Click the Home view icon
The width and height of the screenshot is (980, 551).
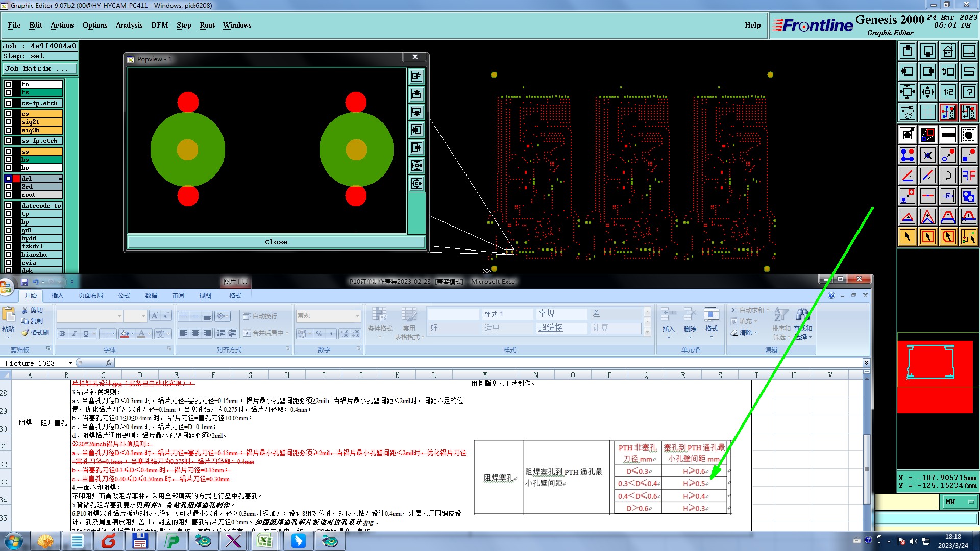point(948,51)
